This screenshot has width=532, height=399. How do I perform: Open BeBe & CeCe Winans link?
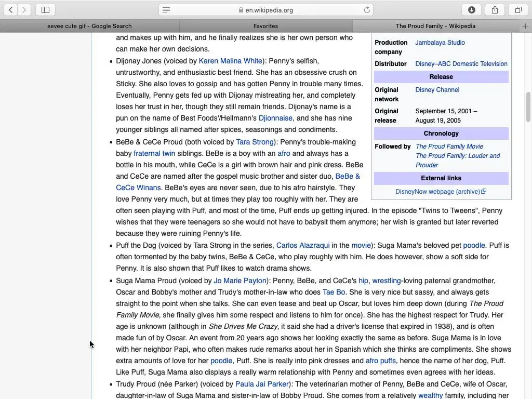[x=348, y=176]
